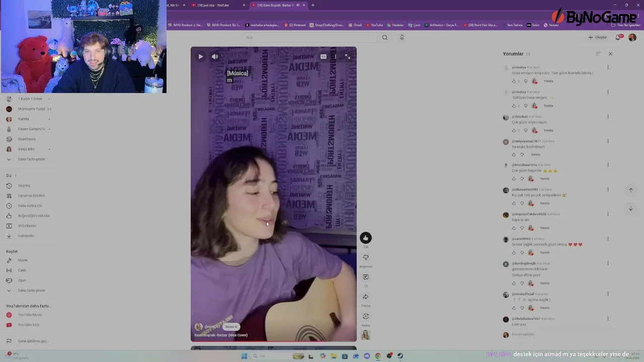Viewport: 644px width, 362px height.
Task: Open the account avatar menu
Action: 632,37
